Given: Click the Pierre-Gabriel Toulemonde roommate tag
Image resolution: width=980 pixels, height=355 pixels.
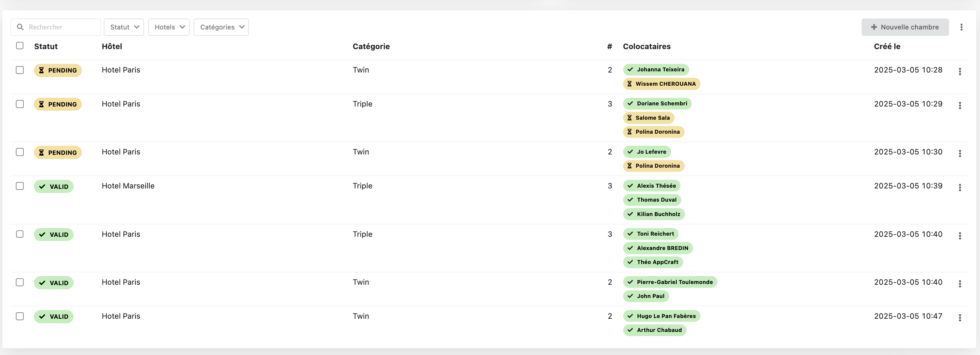Looking at the screenshot, I should (x=670, y=282).
